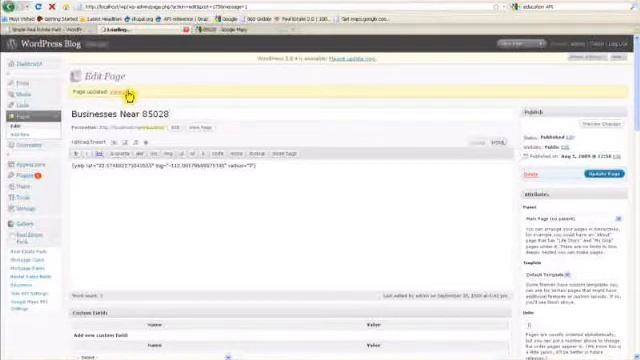Edit the Published status link
This screenshot has height=360, width=640.
click(570, 138)
